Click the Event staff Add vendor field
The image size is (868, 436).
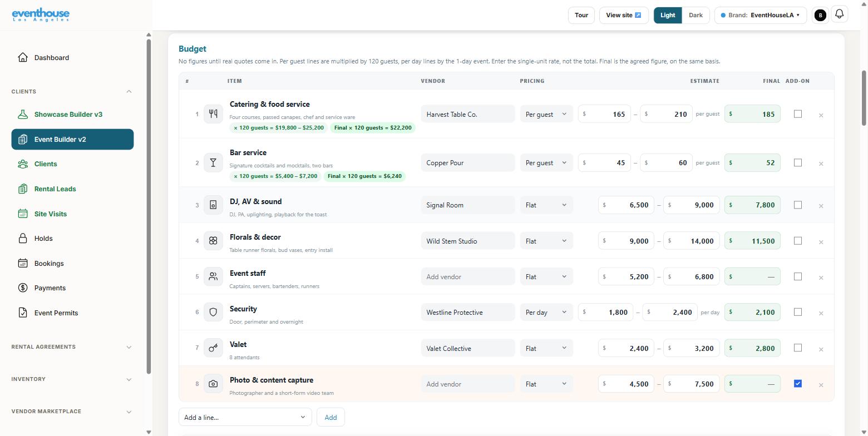468,276
